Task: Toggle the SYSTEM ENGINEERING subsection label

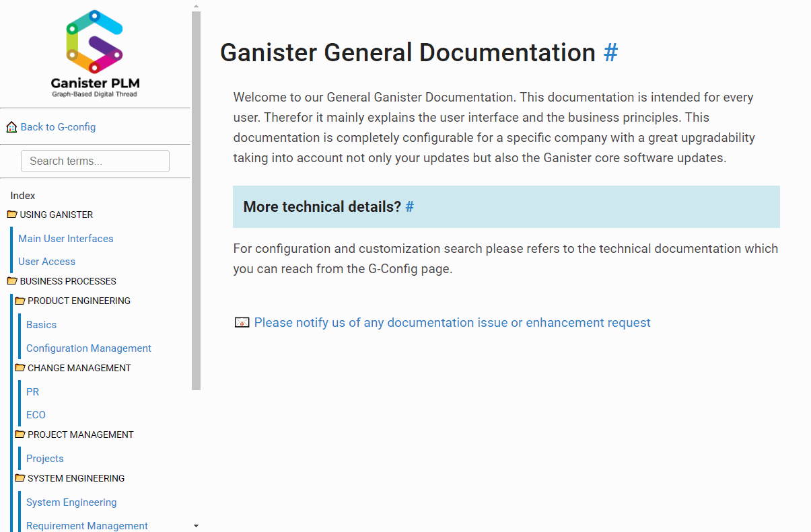Action: click(76, 478)
